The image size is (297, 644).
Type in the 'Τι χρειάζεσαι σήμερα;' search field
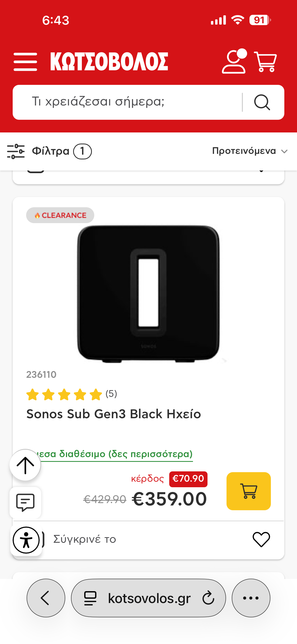[132, 102]
